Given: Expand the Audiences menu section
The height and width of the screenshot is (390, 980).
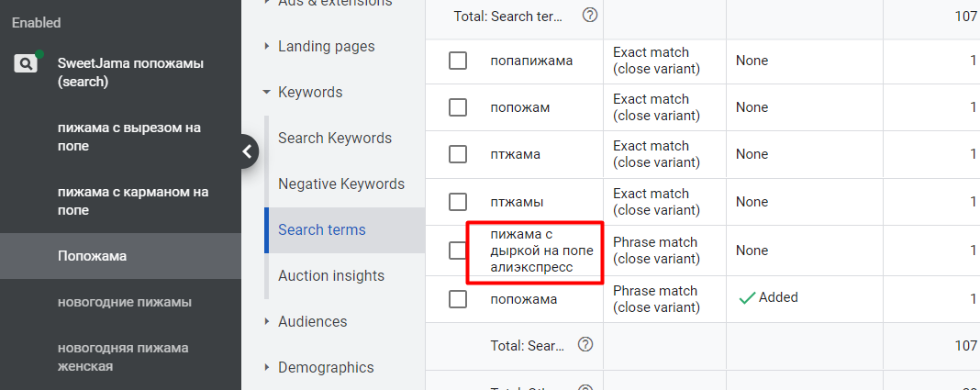Looking at the screenshot, I should 312,321.
